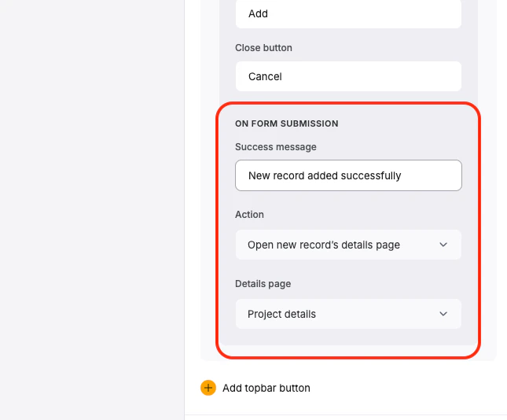Click the Success message label
Image resolution: width=507 pixels, height=420 pixels.
click(275, 147)
